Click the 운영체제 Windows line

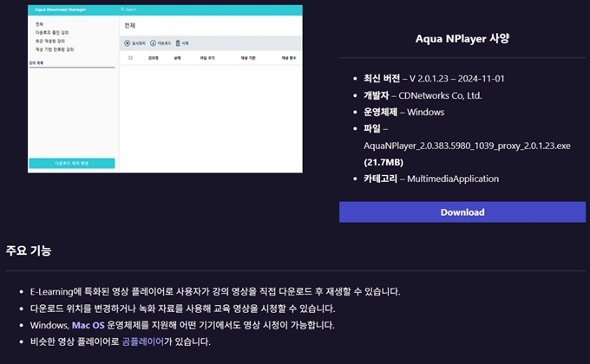click(403, 112)
